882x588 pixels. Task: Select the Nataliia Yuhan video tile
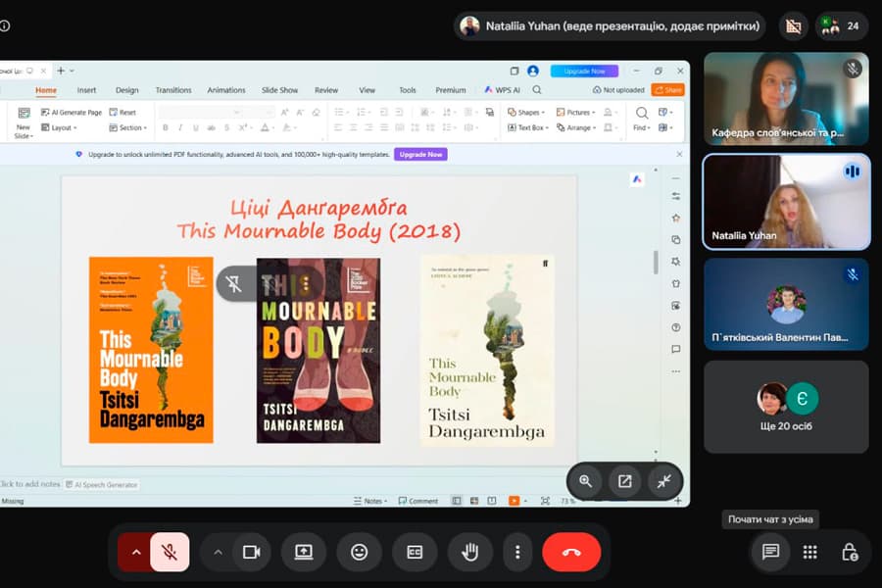[786, 202]
